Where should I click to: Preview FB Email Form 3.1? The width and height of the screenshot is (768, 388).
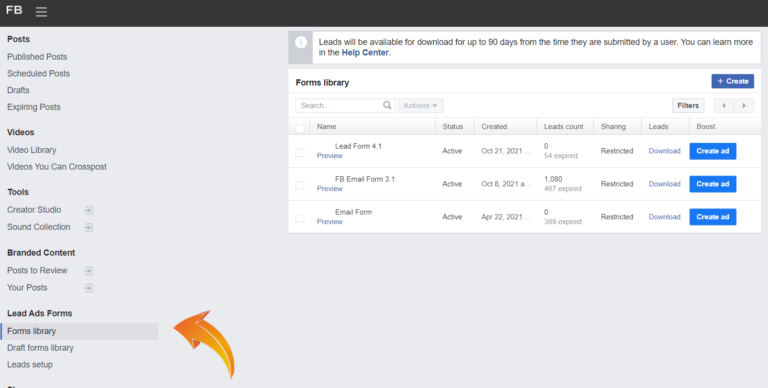pos(329,189)
